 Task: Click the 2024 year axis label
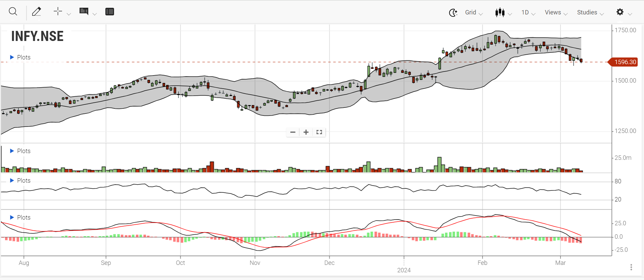click(404, 270)
